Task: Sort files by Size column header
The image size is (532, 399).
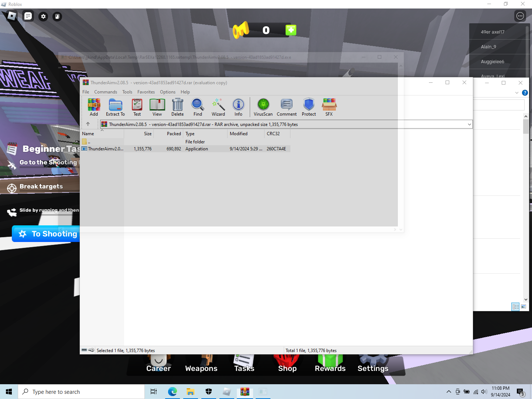Action: 139,134
